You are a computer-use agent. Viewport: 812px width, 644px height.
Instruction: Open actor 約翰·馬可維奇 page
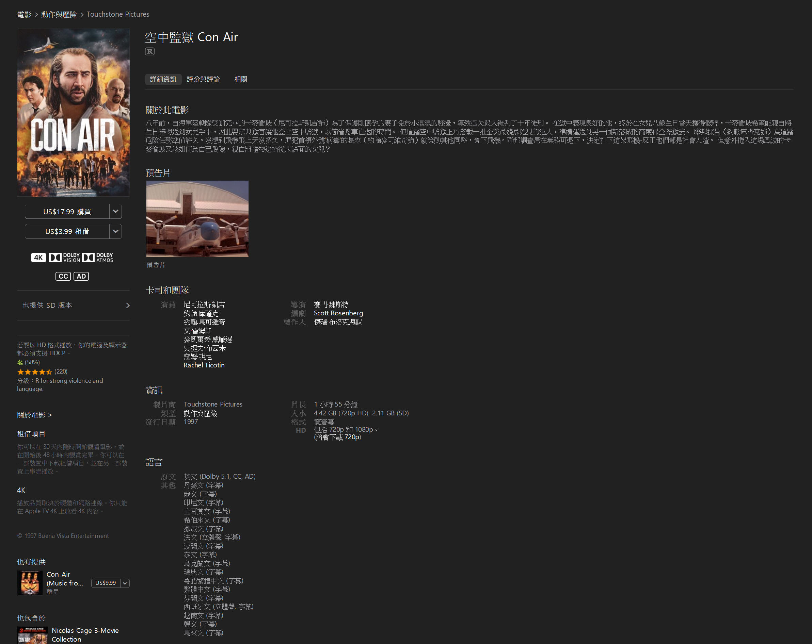point(204,322)
